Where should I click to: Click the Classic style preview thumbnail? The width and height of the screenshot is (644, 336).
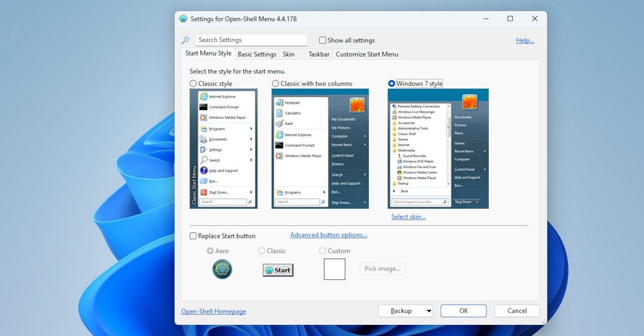(x=223, y=148)
